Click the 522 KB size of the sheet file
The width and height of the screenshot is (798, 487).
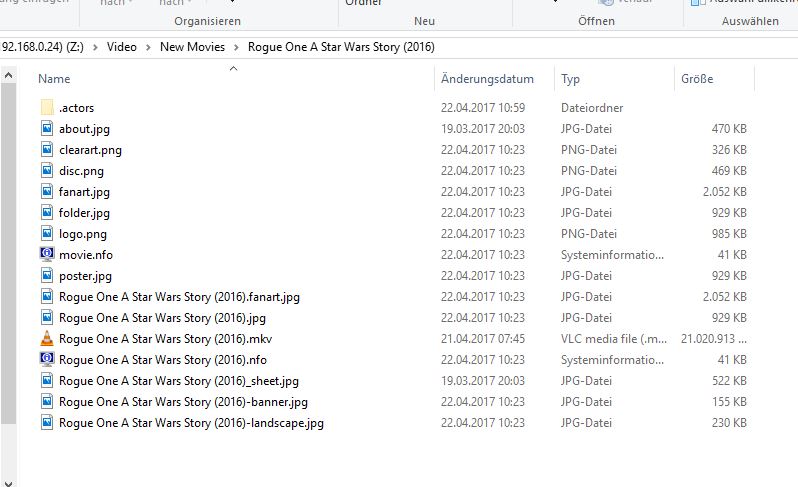coord(729,381)
